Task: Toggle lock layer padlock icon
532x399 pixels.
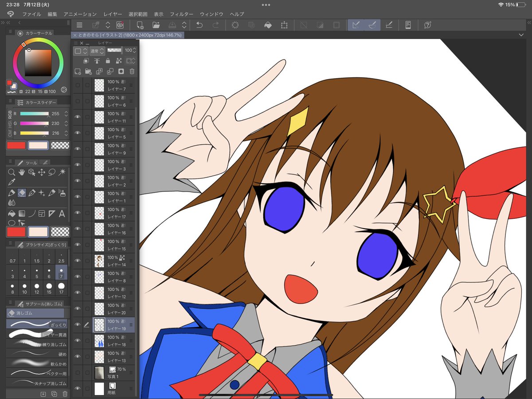Action: pos(108,61)
